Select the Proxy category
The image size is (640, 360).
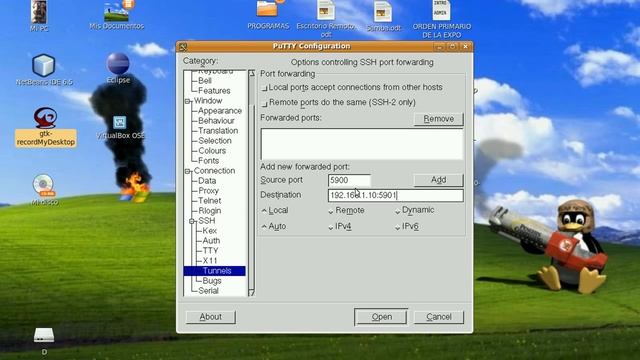(209, 191)
